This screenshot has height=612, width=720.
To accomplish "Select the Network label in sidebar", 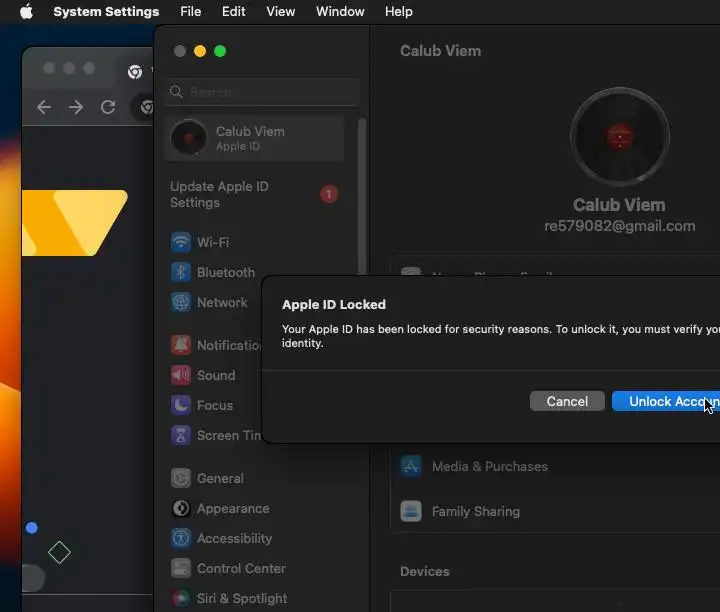I will [x=222, y=303].
